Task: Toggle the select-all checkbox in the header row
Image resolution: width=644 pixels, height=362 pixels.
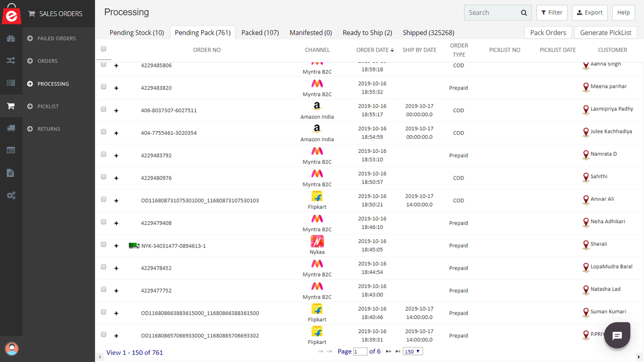Action: point(103,49)
